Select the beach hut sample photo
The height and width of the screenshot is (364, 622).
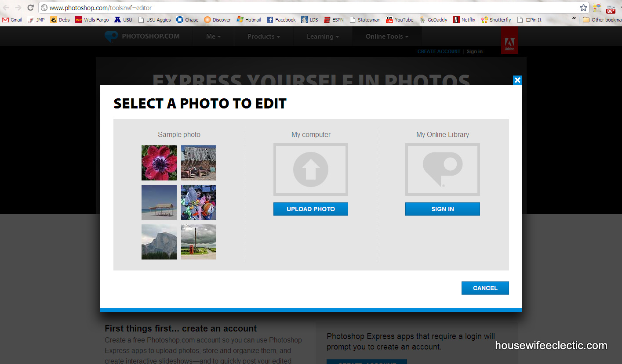tap(159, 202)
